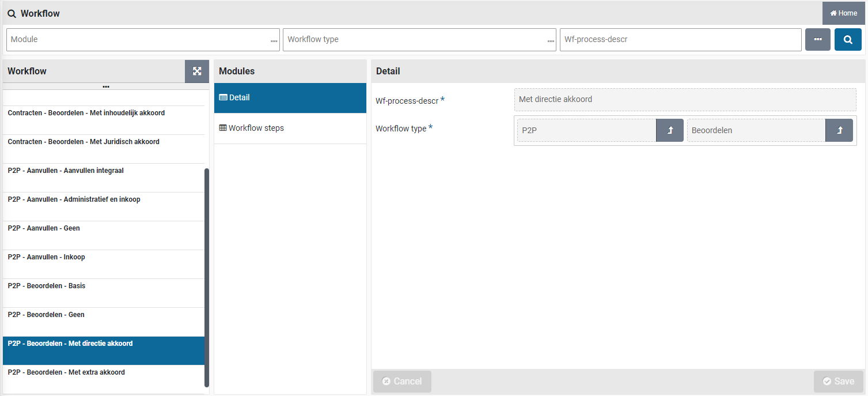
Task: Click the arrow button next to Beoordelen
Action: tap(839, 130)
